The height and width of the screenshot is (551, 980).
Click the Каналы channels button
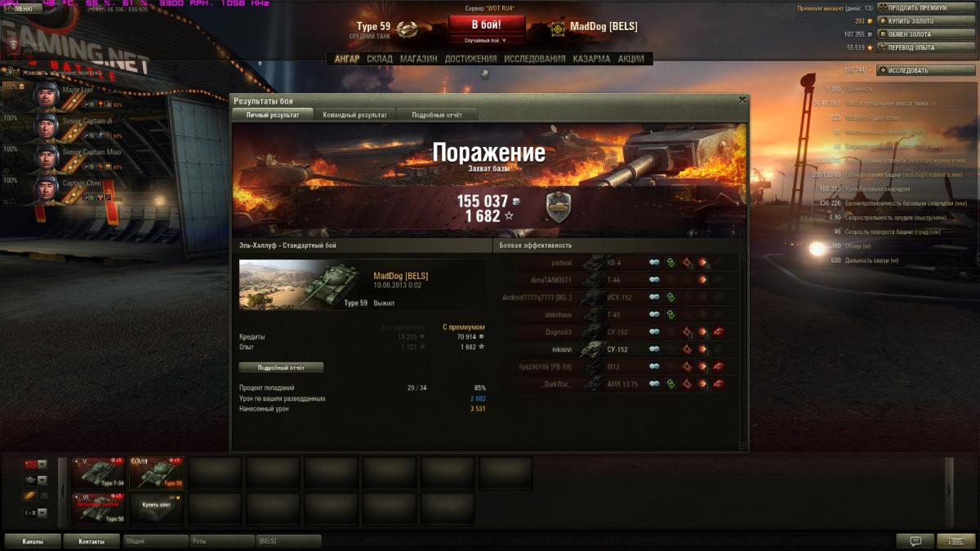pos(33,540)
